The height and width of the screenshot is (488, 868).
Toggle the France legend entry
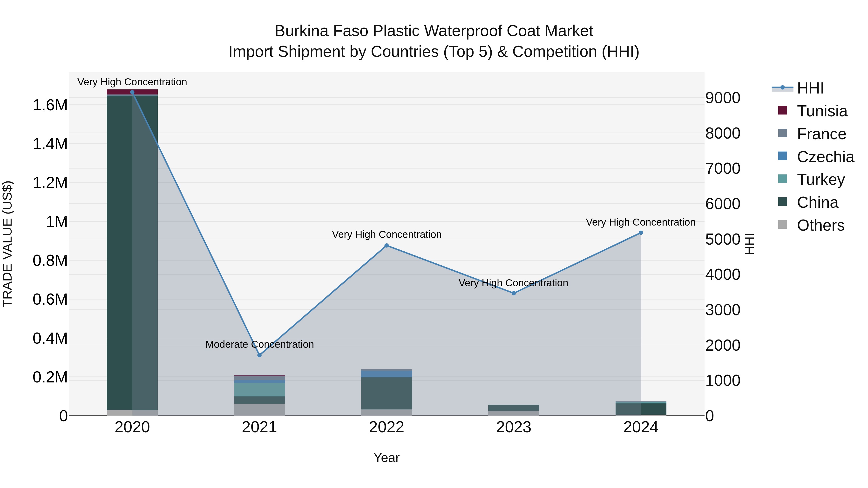812,134
